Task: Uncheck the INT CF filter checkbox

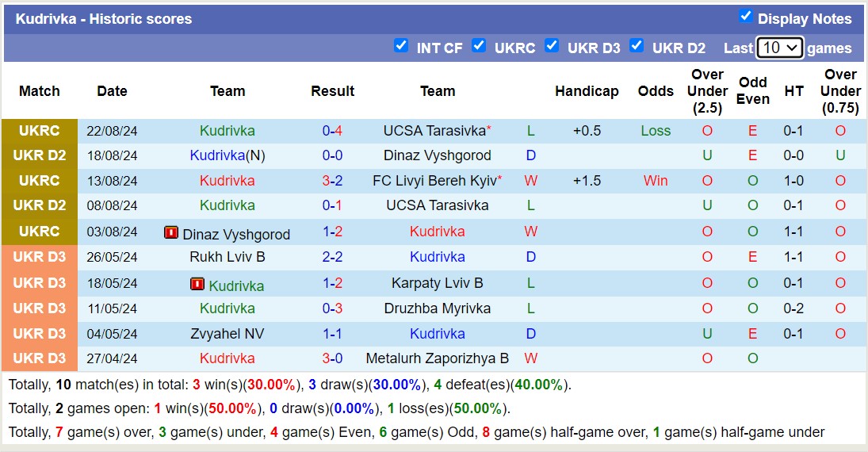Action: pyautogui.click(x=401, y=46)
